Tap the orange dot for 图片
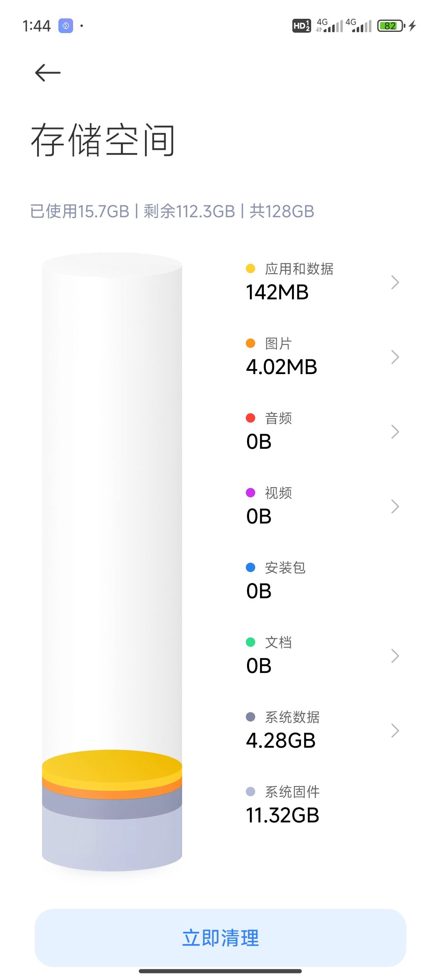Screen dimensions: 441x980 [250, 343]
